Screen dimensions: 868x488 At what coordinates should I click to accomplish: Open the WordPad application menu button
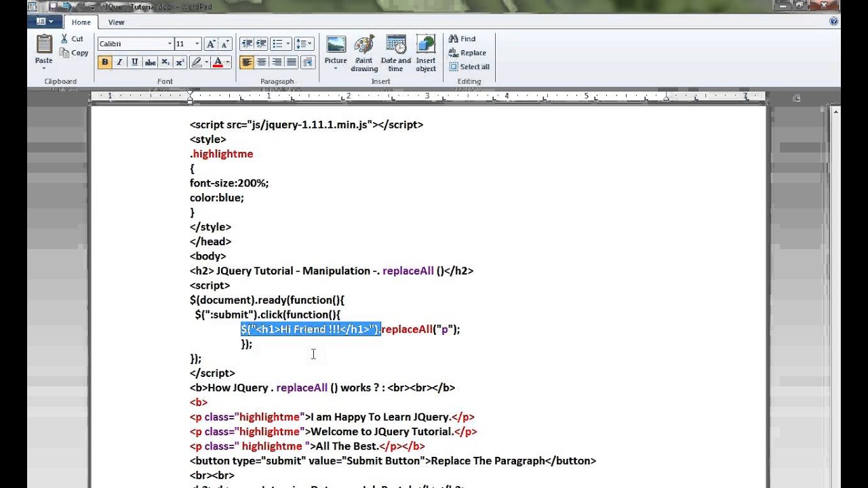coord(45,22)
